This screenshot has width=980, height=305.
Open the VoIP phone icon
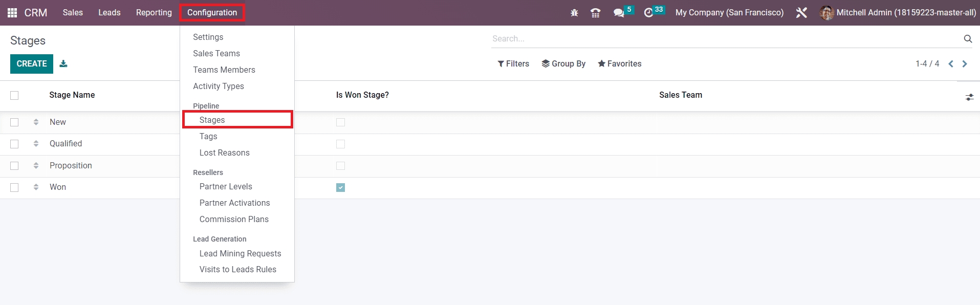pyautogui.click(x=595, y=13)
